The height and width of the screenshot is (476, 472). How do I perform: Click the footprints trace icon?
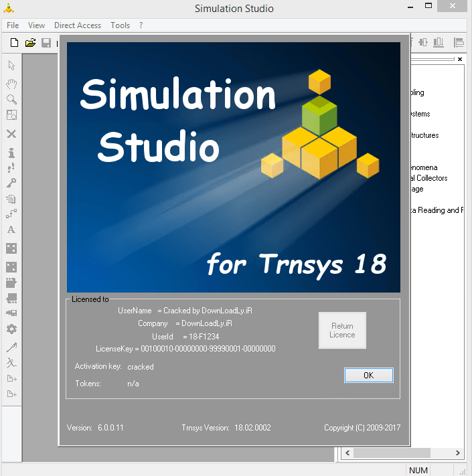coord(11,167)
